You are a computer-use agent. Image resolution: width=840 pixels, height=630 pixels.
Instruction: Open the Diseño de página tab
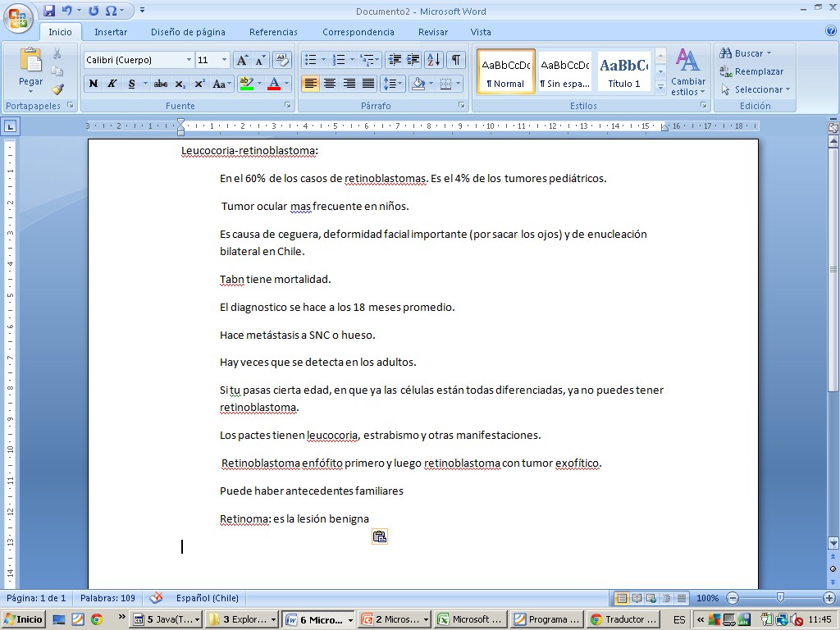(188, 32)
